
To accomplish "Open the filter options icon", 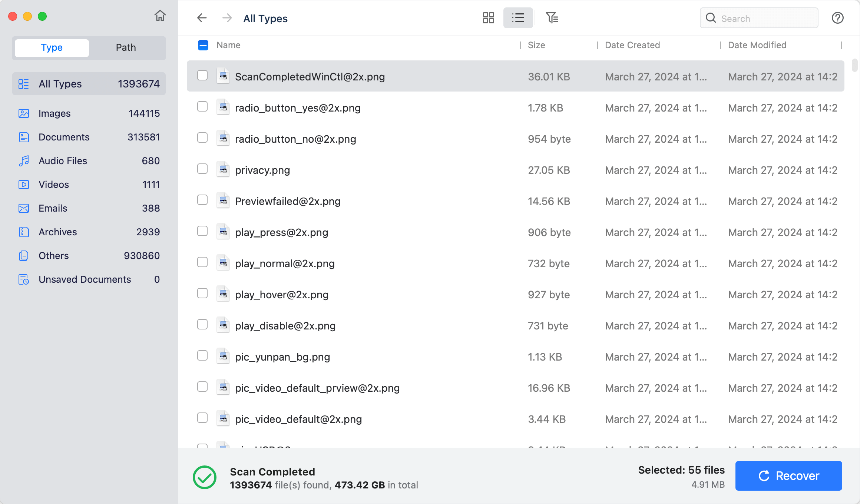I will [x=552, y=18].
